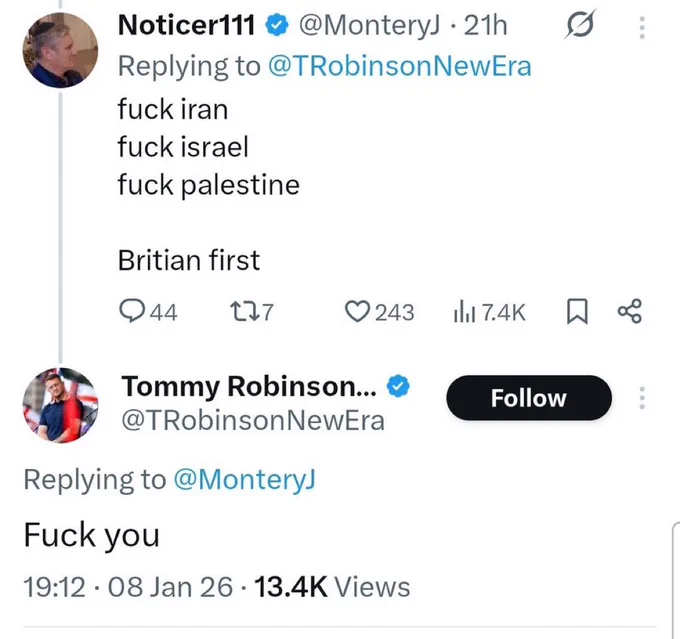Open the @MonteryJ mention in the reply

tap(245, 480)
